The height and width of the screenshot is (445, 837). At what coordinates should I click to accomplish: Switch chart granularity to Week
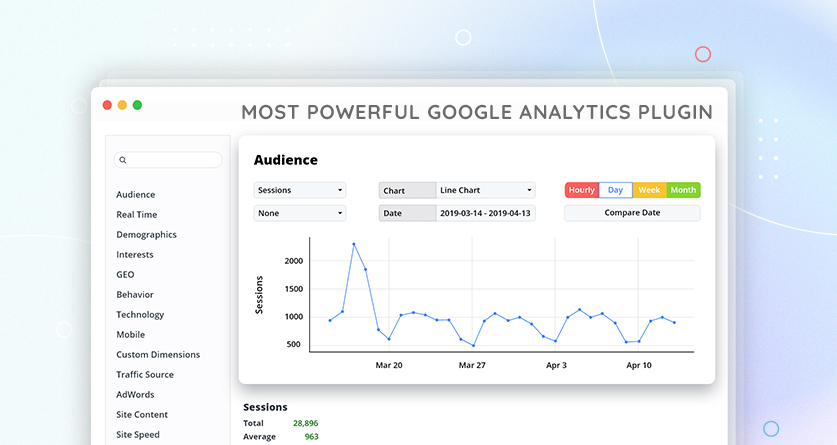[x=649, y=190]
